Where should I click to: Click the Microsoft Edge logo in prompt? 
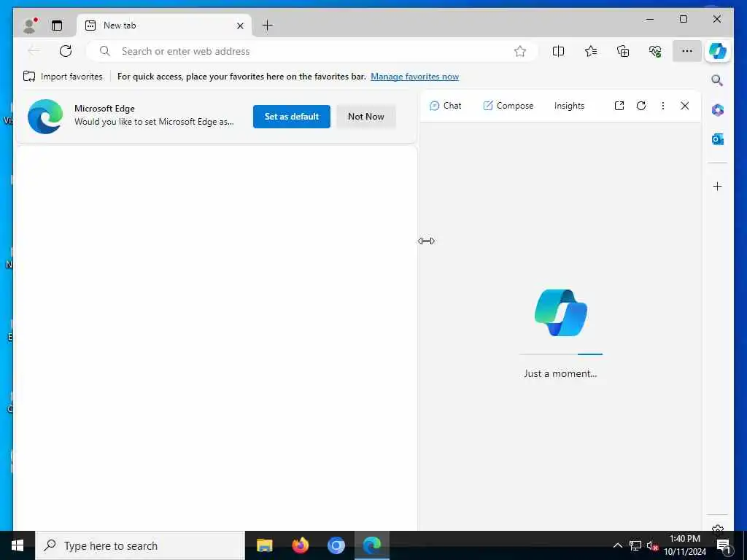[45, 117]
